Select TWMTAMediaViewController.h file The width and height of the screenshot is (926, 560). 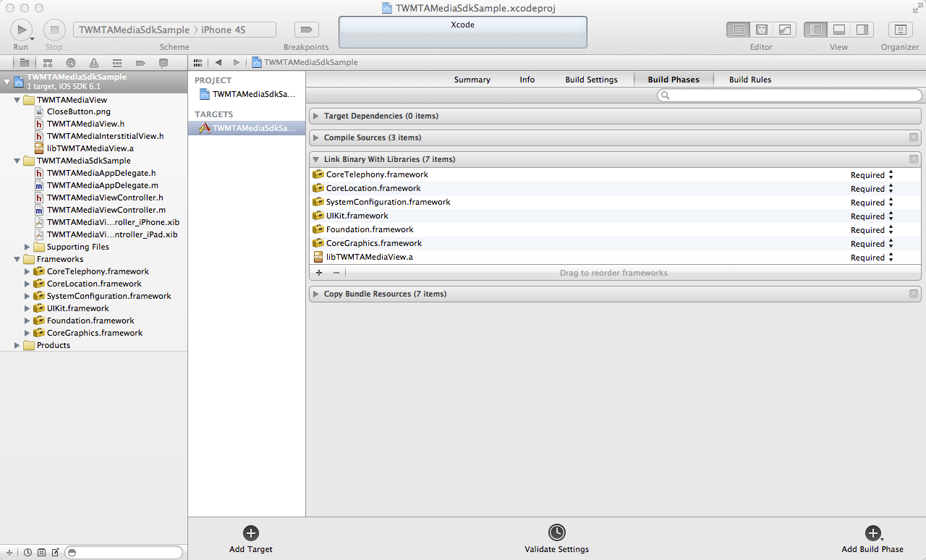[x=105, y=198]
